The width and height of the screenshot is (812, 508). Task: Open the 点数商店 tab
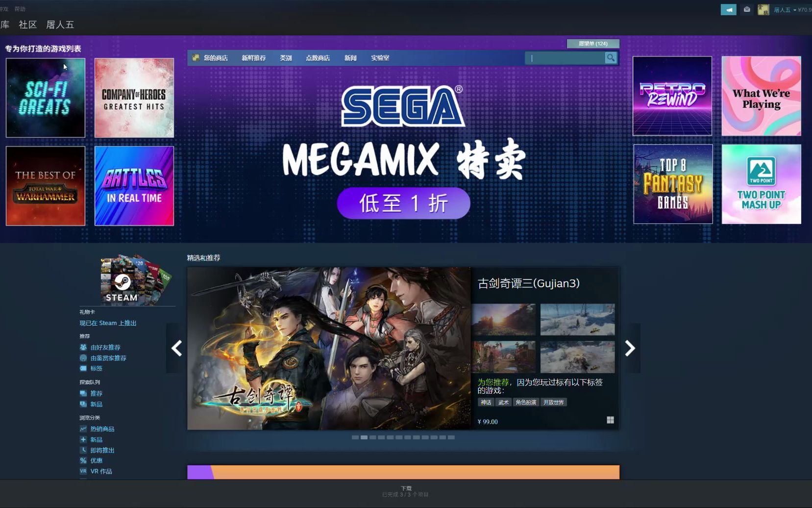tap(318, 58)
